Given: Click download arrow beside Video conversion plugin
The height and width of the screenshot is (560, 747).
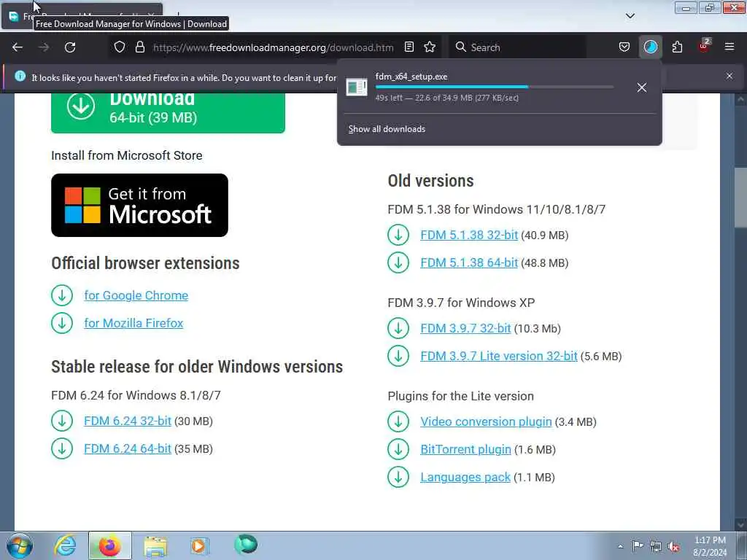Looking at the screenshot, I should coord(398,422).
